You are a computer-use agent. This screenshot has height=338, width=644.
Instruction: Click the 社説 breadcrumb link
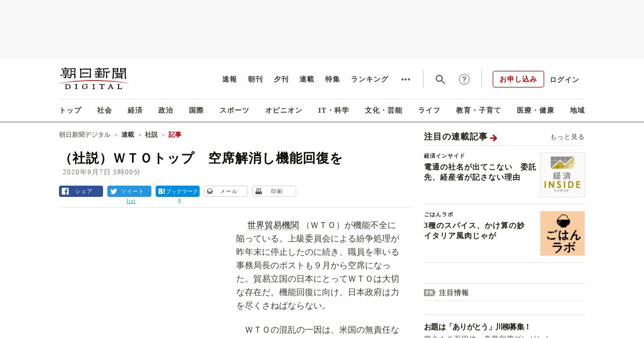pos(151,135)
